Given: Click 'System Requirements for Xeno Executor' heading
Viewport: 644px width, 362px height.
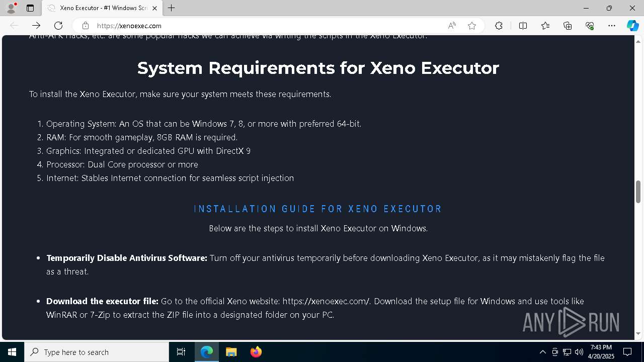Looking at the screenshot, I should (x=318, y=68).
